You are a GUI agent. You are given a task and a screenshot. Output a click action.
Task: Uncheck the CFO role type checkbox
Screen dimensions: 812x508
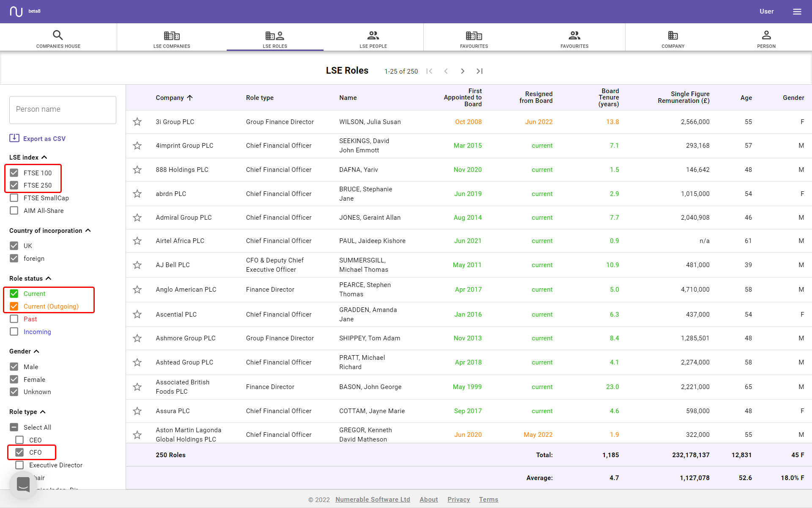pos(19,452)
